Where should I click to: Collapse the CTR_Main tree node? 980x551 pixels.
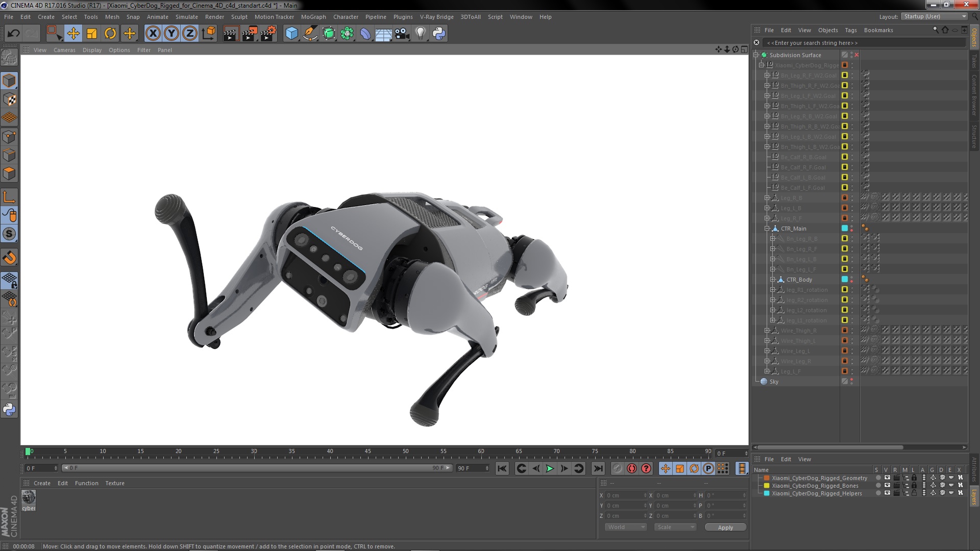pos(767,229)
